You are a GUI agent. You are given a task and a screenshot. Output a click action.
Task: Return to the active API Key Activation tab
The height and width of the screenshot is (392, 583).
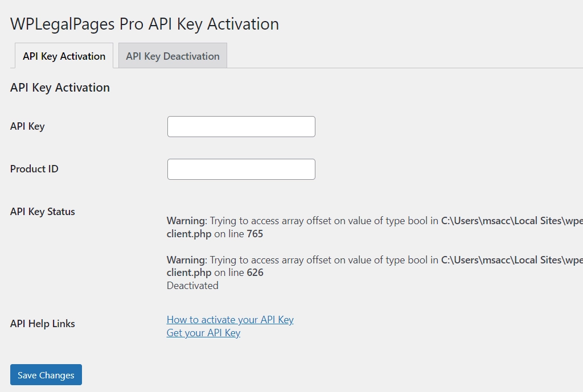[x=63, y=56]
